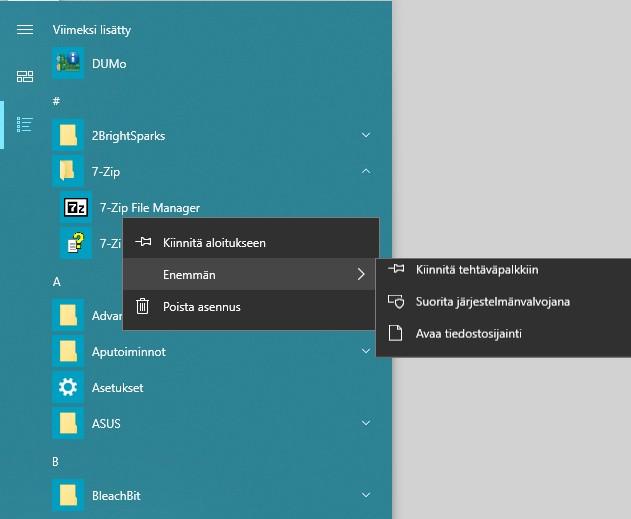Click the 7-Zip folder icon
This screenshot has width=631, height=519.
click(68, 171)
